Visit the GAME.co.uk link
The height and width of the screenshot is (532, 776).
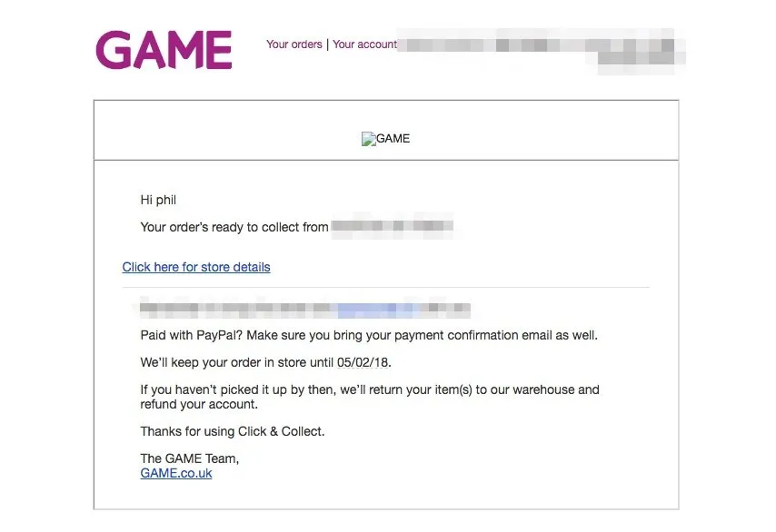[x=176, y=473]
